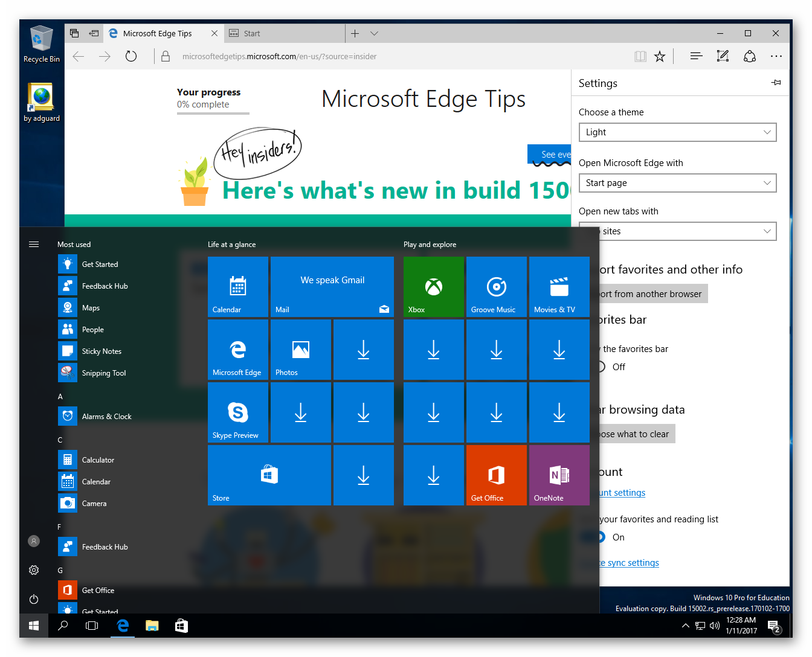Screen dimensions: 812x657
Task: Switch to the Start tab in Edge
Action: 285,33
